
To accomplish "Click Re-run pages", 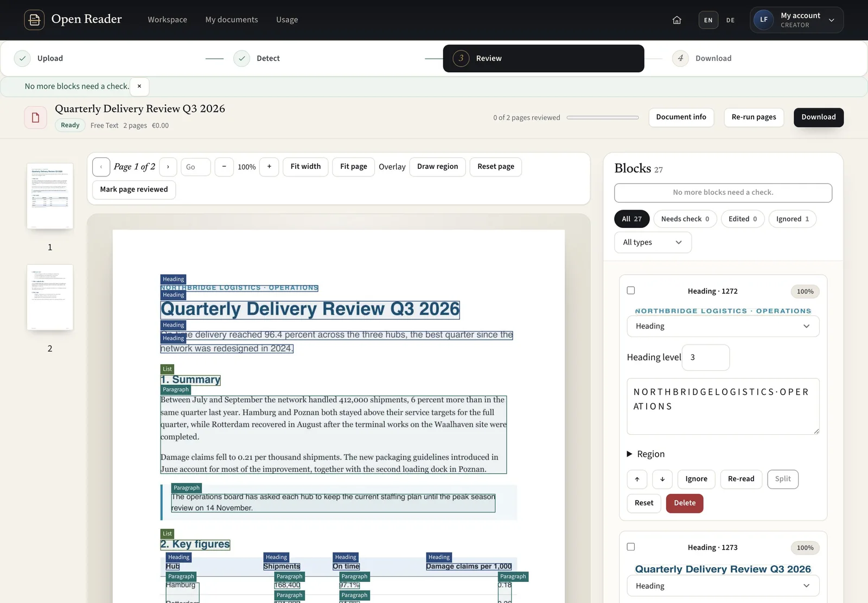I will click(x=754, y=118).
